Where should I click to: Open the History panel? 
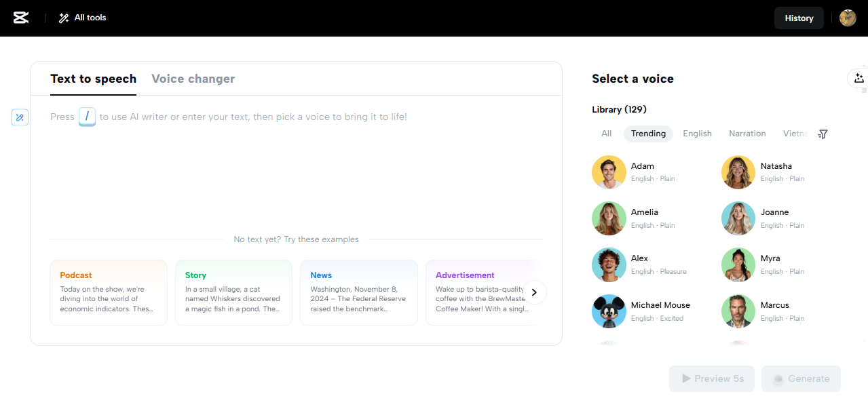[x=799, y=18]
